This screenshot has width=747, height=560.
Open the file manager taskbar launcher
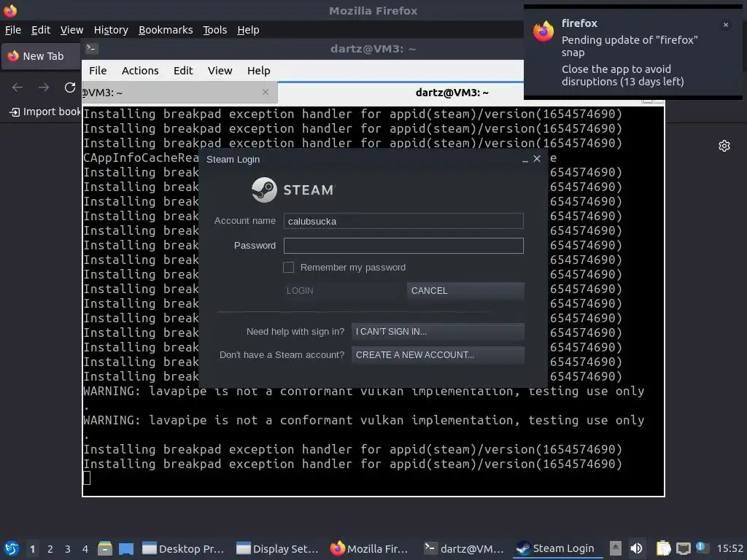(x=105, y=548)
